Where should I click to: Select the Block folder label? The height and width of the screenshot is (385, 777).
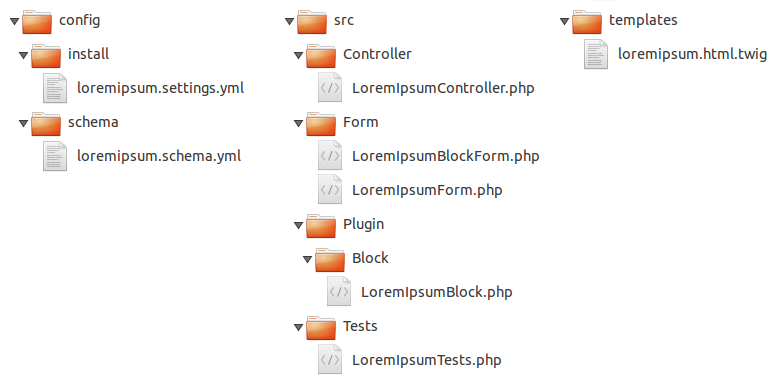[370, 258]
